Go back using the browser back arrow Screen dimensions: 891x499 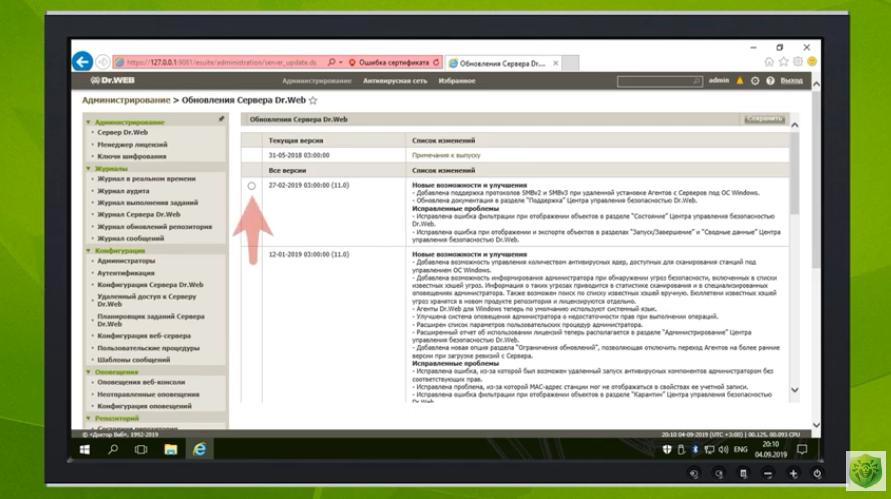[82, 61]
